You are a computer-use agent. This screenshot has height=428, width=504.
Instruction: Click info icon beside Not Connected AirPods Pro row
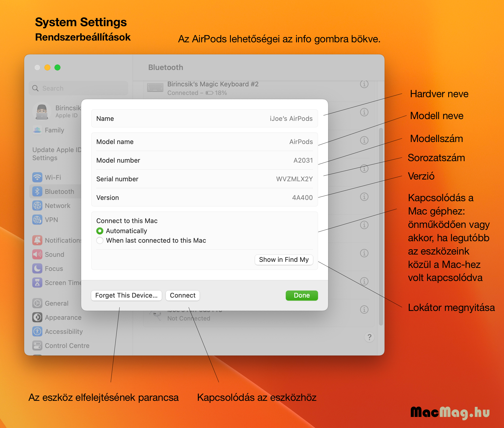pyautogui.click(x=364, y=309)
